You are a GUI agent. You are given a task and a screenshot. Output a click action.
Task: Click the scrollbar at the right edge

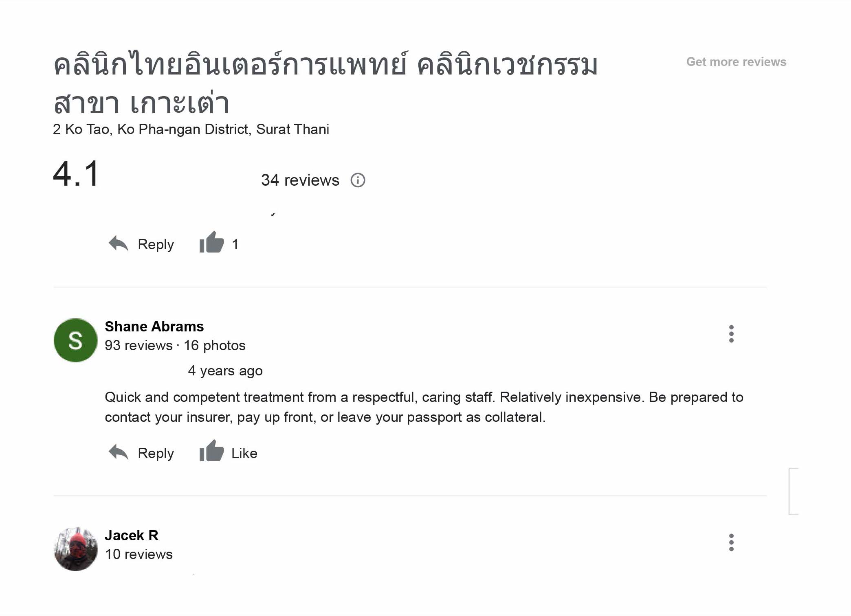tap(794, 491)
